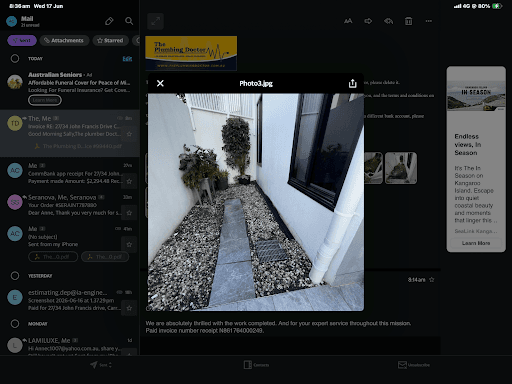The width and height of the screenshot is (512, 384).
Task: Tap Edit in the message list
Action: [127, 59]
